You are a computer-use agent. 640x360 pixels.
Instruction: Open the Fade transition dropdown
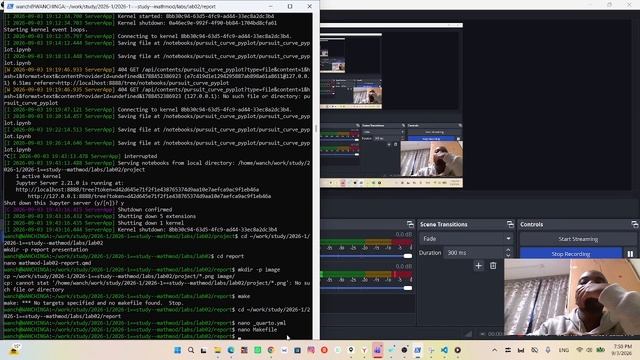[466, 239]
